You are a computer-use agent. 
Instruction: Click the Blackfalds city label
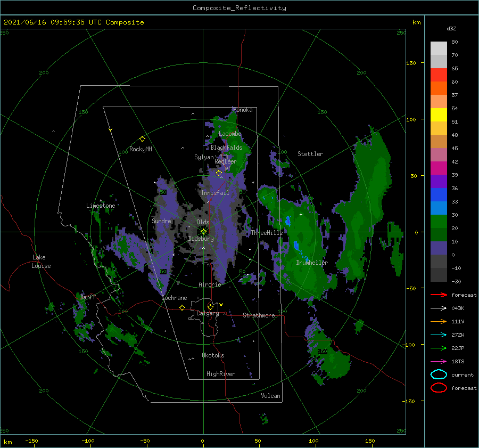click(226, 148)
